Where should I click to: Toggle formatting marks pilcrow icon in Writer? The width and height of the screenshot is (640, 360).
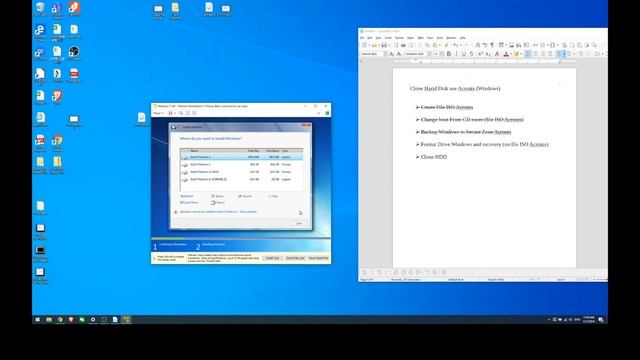(492, 45)
